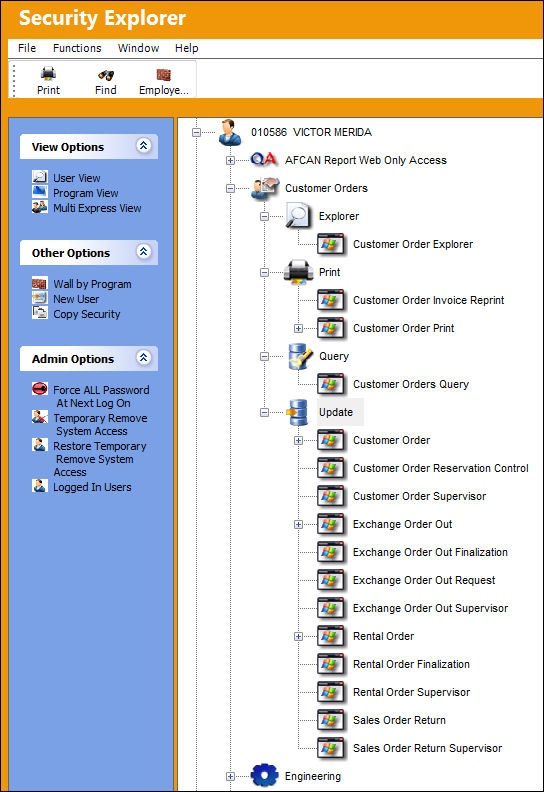
Task: Click the Force ALL Password red icon
Action: pyautogui.click(x=39, y=389)
